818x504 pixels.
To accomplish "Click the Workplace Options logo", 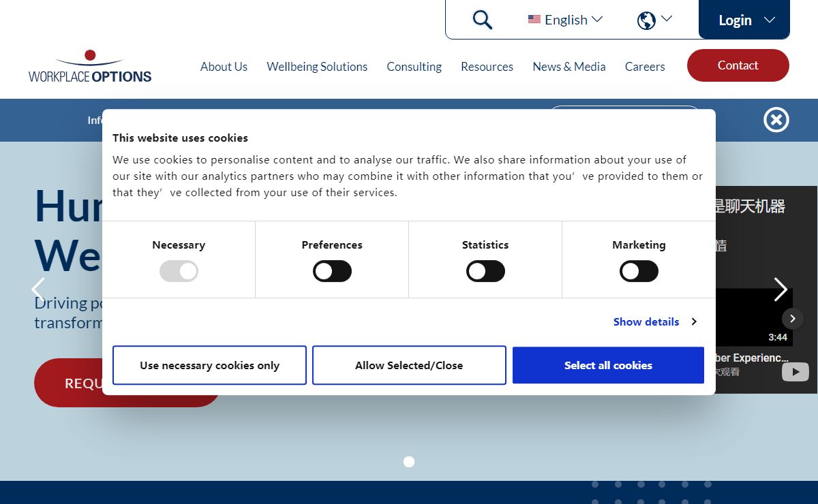I will click(x=90, y=67).
